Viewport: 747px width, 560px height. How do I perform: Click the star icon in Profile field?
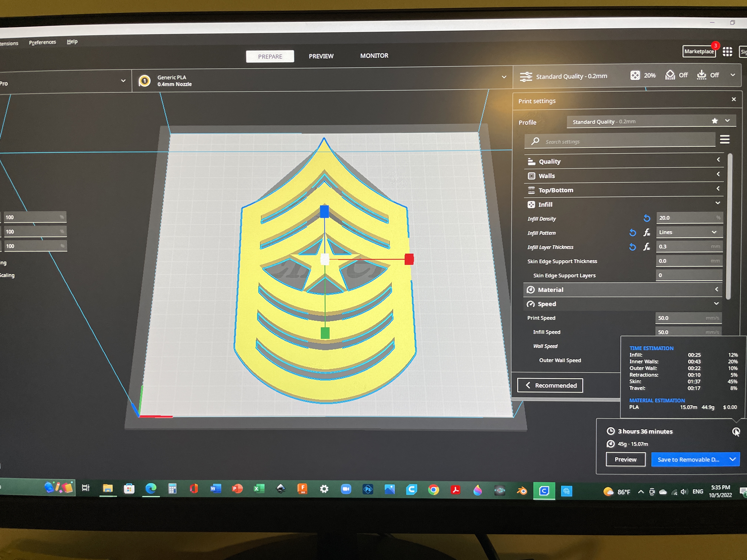click(x=715, y=121)
